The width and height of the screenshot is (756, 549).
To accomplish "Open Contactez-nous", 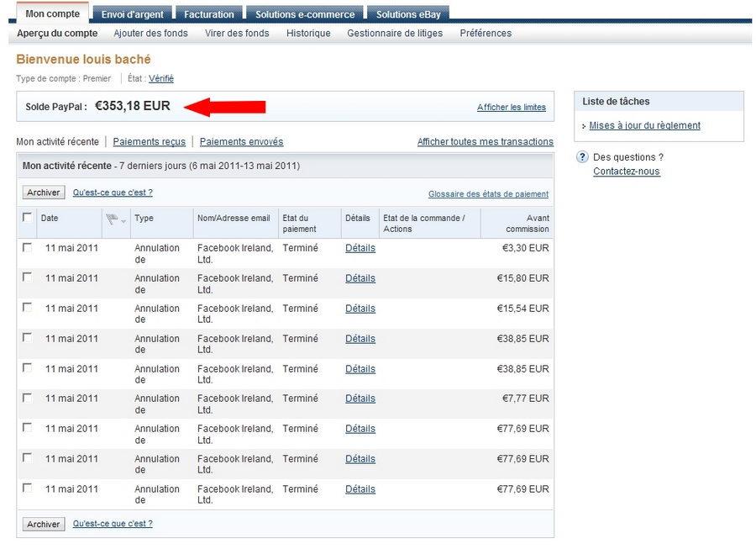I will click(625, 172).
